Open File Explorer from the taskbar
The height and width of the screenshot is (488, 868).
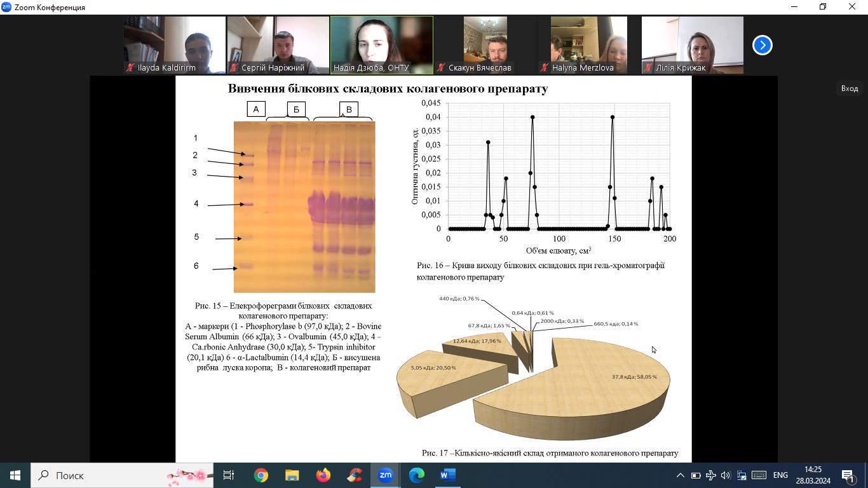click(292, 475)
